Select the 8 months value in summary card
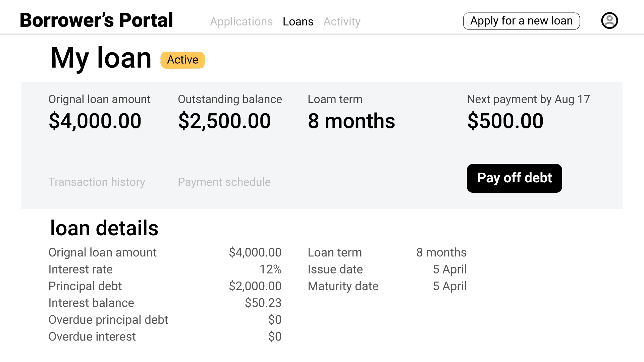This screenshot has width=644, height=362. (x=351, y=121)
